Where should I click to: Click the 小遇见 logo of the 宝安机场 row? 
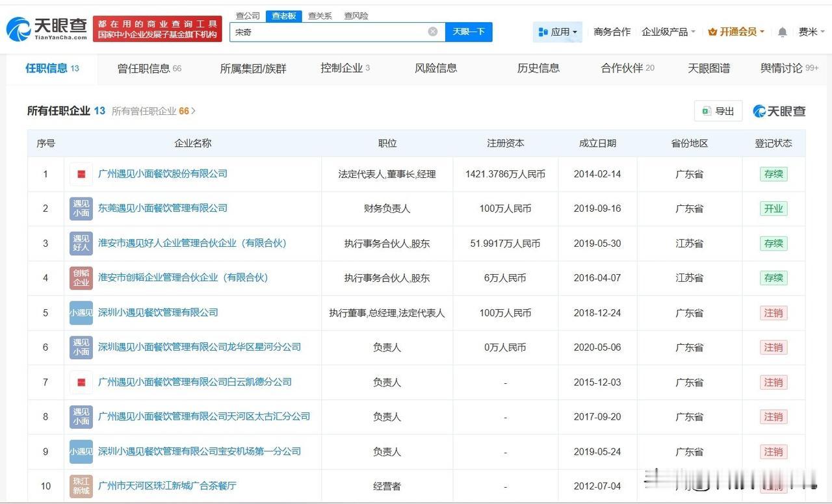pos(81,452)
